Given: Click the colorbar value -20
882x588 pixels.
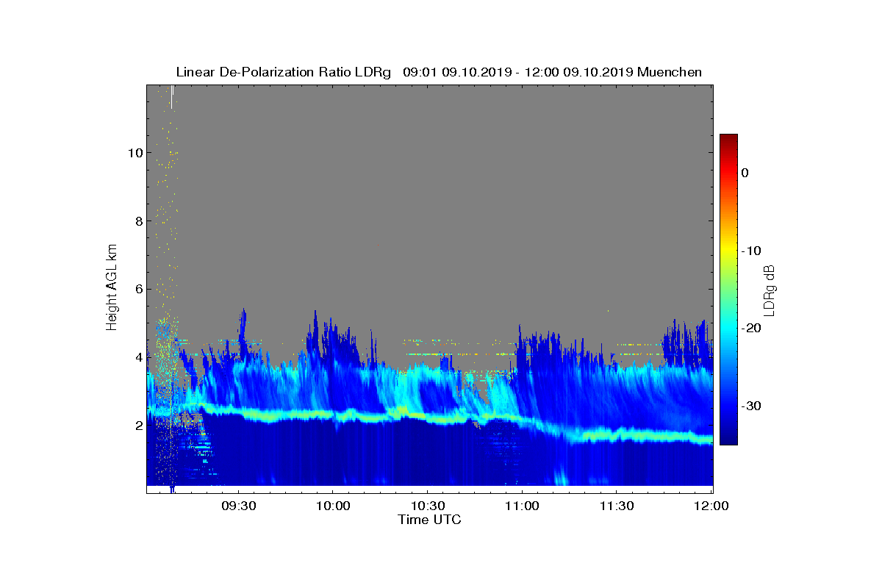Looking at the screenshot, I should [751, 328].
